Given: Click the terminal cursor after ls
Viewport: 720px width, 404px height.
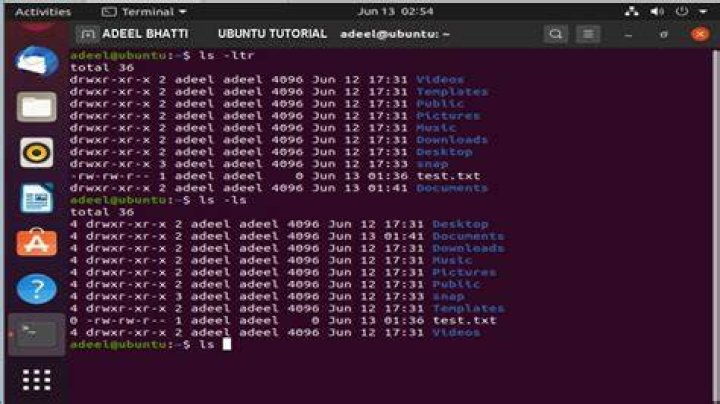Looking at the screenshot, I should point(227,344).
